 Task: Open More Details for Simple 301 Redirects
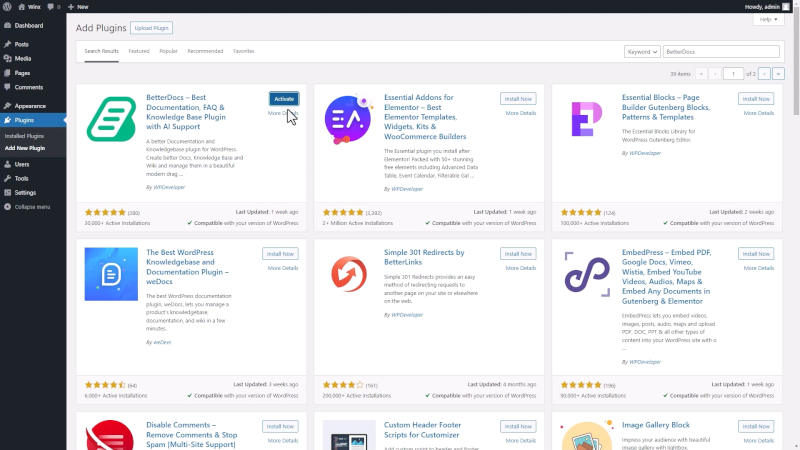(x=520, y=268)
